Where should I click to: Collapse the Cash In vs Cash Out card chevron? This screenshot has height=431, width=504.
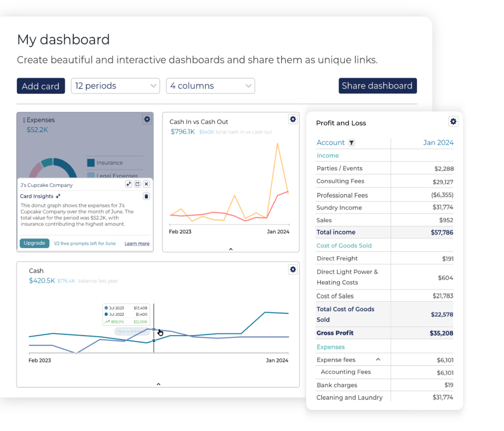(x=231, y=249)
